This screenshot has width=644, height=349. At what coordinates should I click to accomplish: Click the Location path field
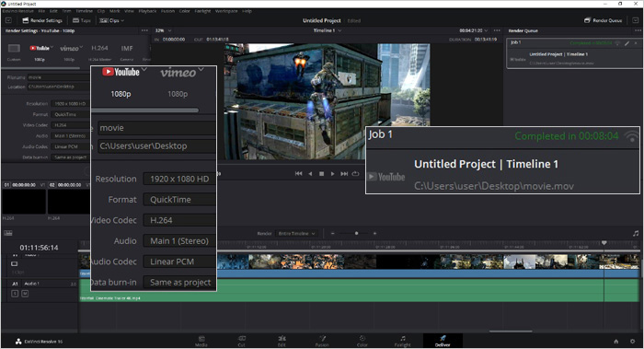coord(58,87)
